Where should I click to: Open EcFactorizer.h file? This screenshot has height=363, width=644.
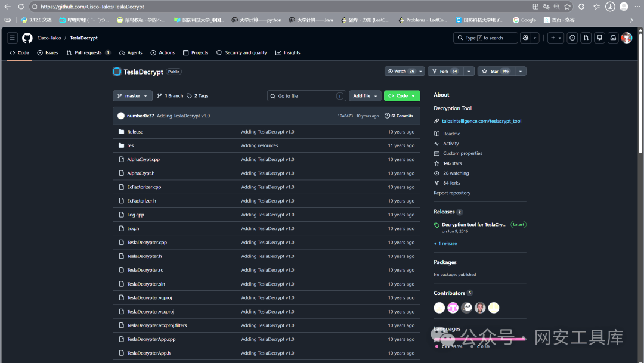(142, 201)
